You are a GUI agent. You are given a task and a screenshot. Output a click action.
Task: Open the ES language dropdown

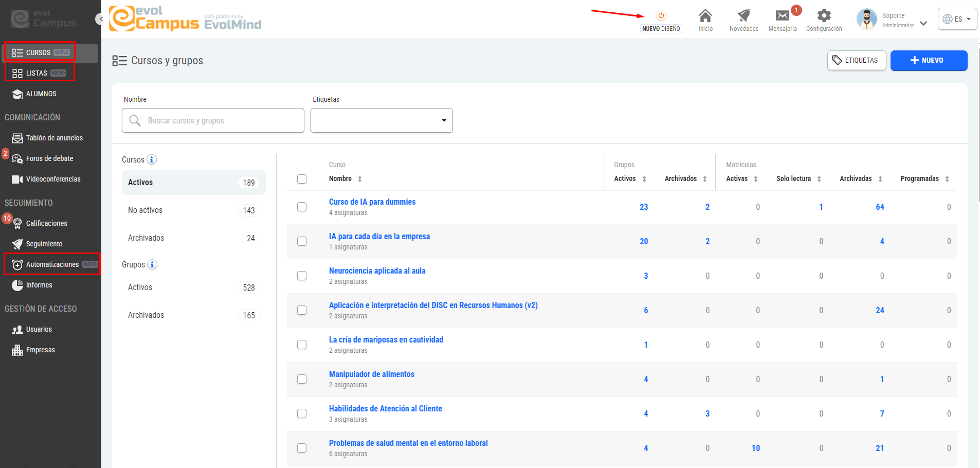click(957, 19)
